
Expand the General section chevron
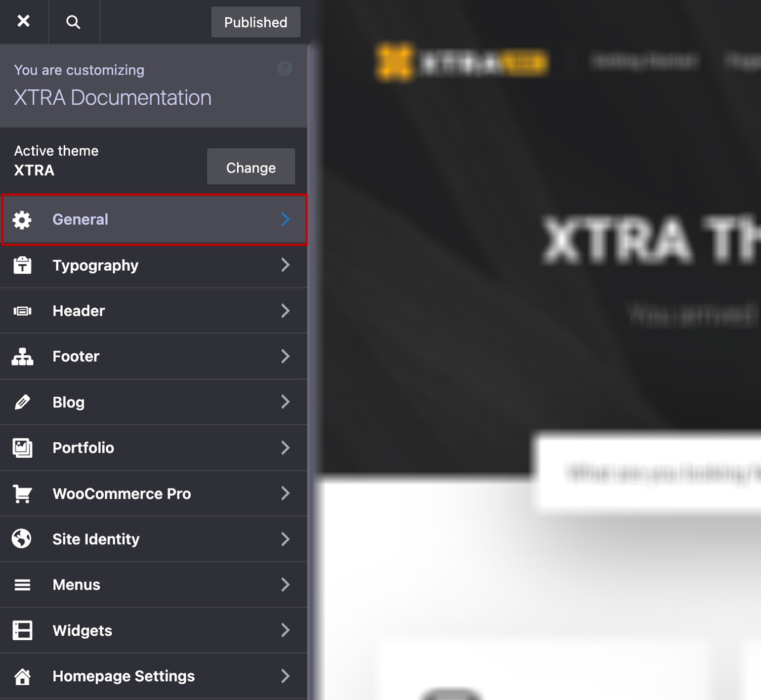[285, 219]
